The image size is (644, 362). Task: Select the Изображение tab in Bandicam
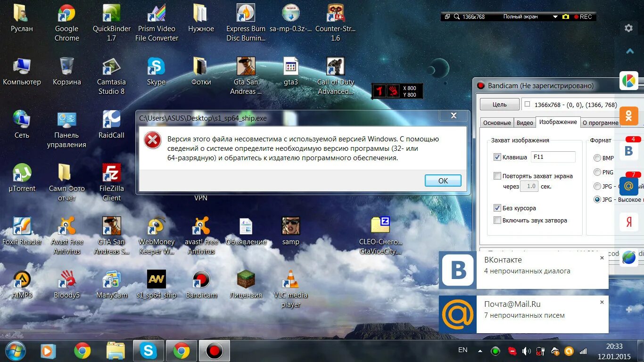(x=558, y=122)
